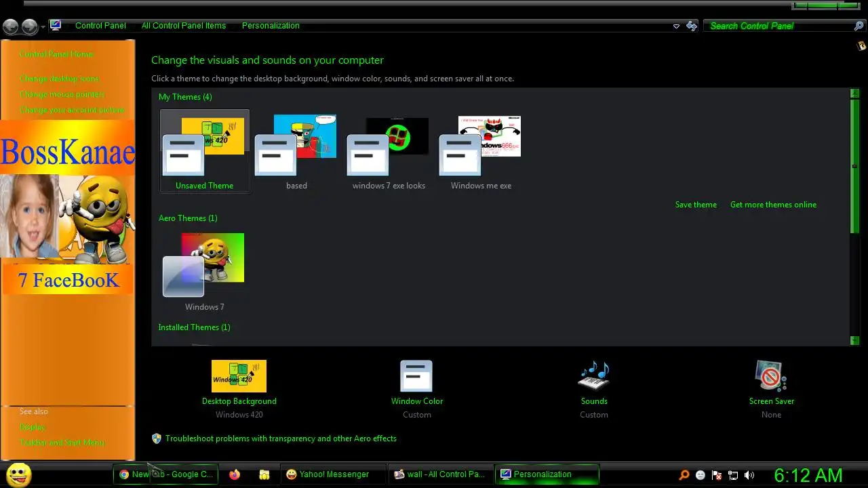Click Save theme link

696,205
